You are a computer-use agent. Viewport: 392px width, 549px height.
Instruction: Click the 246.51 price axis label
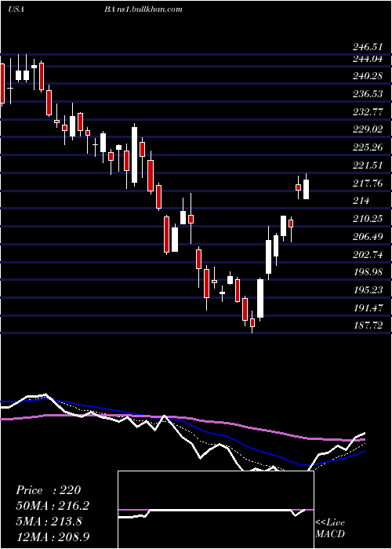point(367,47)
